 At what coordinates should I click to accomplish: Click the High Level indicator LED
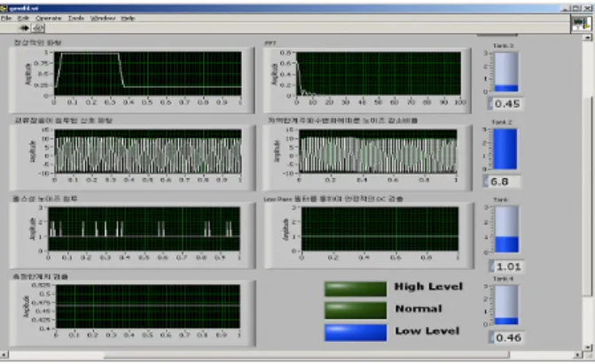coord(356,289)
